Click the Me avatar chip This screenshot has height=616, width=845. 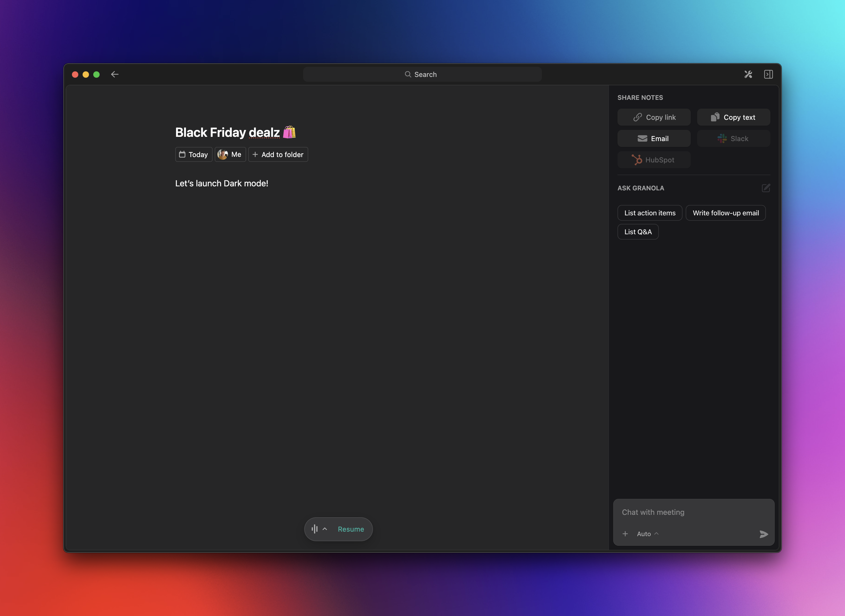(x=230, y=154)
